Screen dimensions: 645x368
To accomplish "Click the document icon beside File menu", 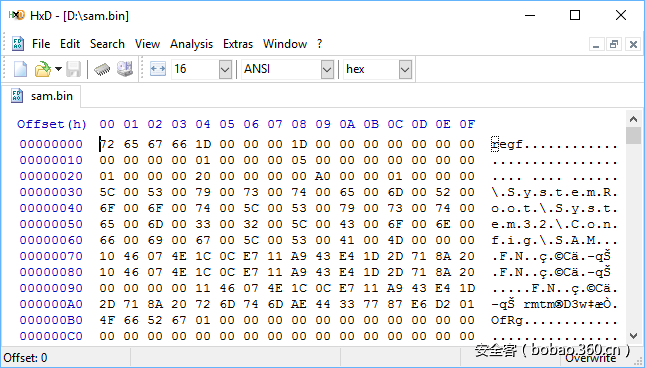I will (18, 44).
